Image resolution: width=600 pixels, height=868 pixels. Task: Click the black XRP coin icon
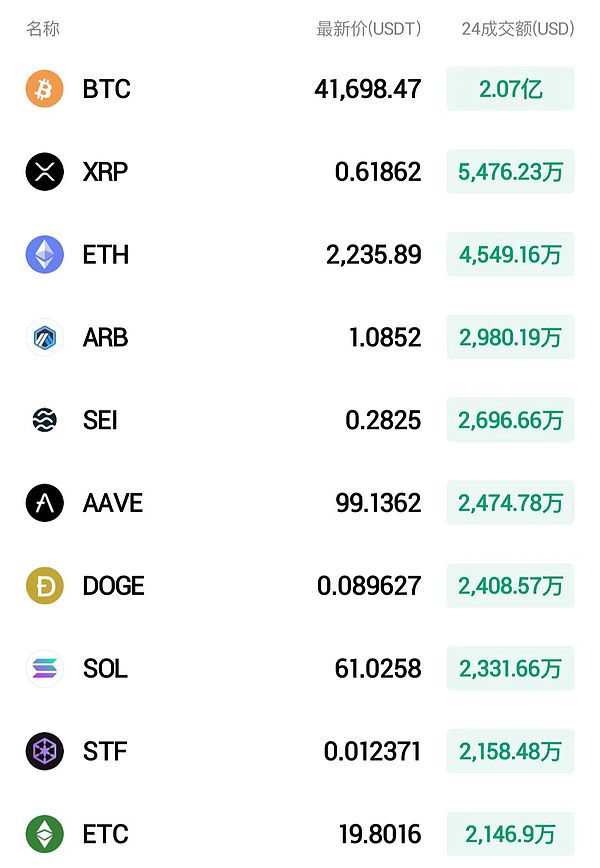pos(44,172)
